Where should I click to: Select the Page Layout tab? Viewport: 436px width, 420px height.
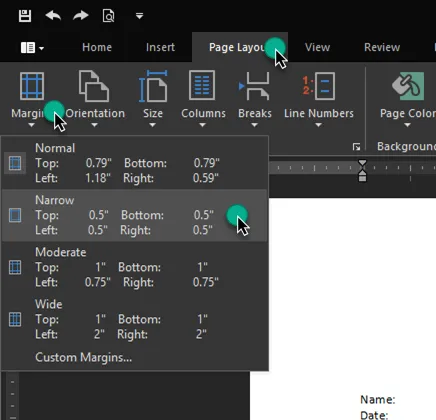[240, 47]
